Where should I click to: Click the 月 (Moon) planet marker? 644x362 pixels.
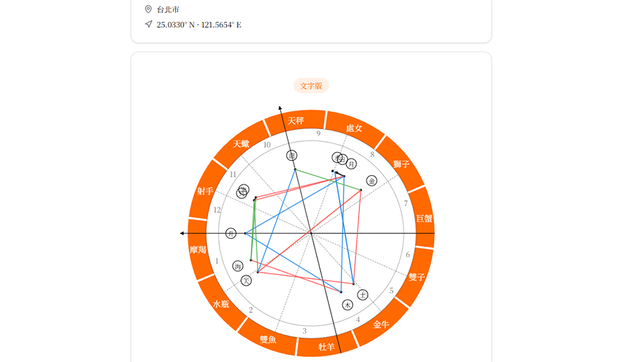click(x=351, y=164)
